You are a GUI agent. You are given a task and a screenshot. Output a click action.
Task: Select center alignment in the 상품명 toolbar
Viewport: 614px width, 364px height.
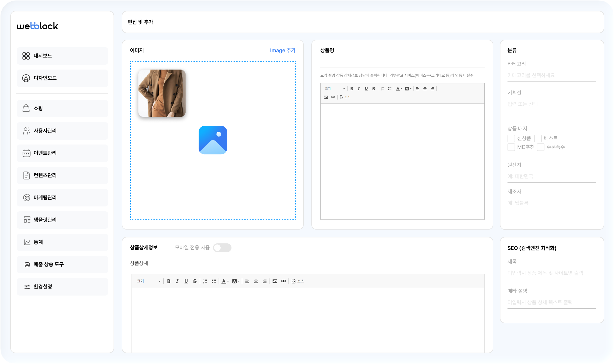pos(425,89)
